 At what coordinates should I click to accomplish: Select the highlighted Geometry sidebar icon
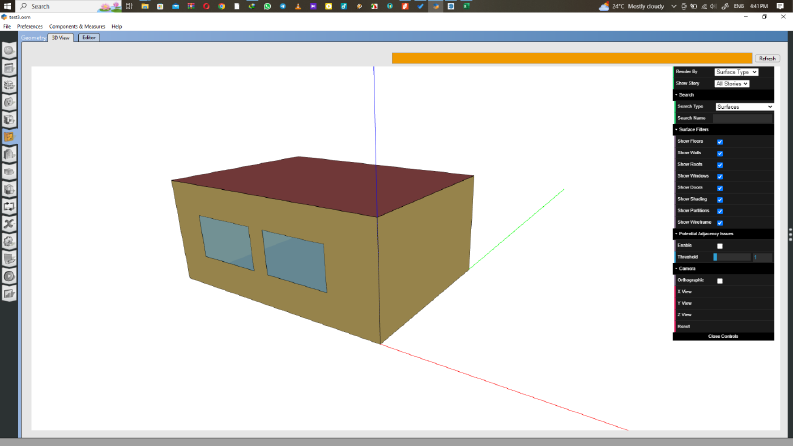click(9, 137)
